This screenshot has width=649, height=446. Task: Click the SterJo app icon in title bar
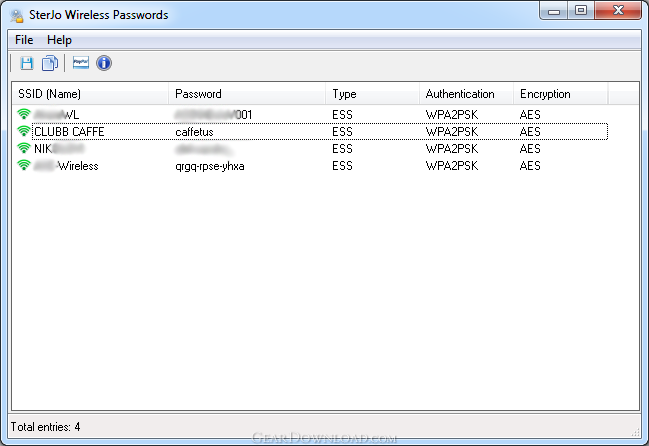point(17,16)
